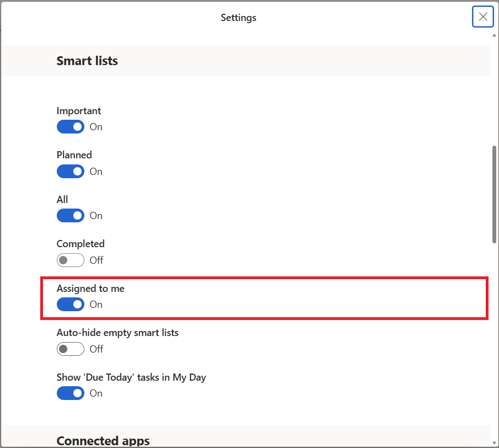Image resolution: width=499 pixels, height=448 pixels.
Task: Click the Assigned to me label
Action: [90, 289]
